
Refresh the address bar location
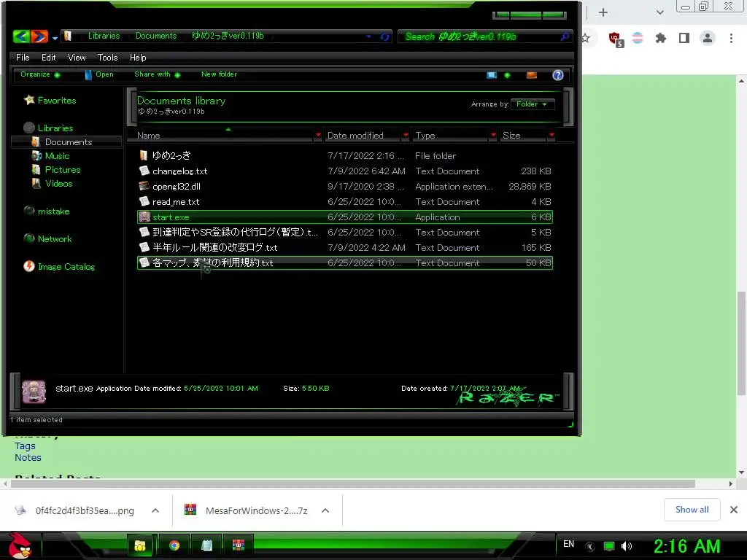click(384, 36)
